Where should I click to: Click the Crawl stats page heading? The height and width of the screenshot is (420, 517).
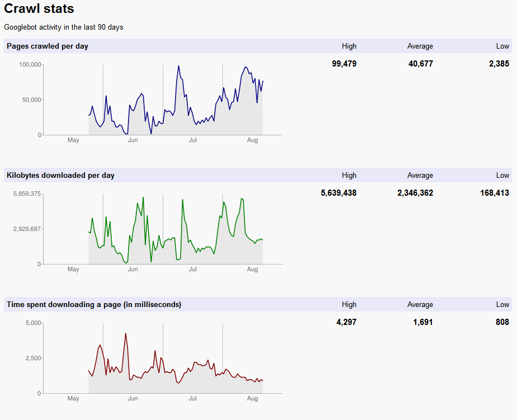(x=39, y=10)
